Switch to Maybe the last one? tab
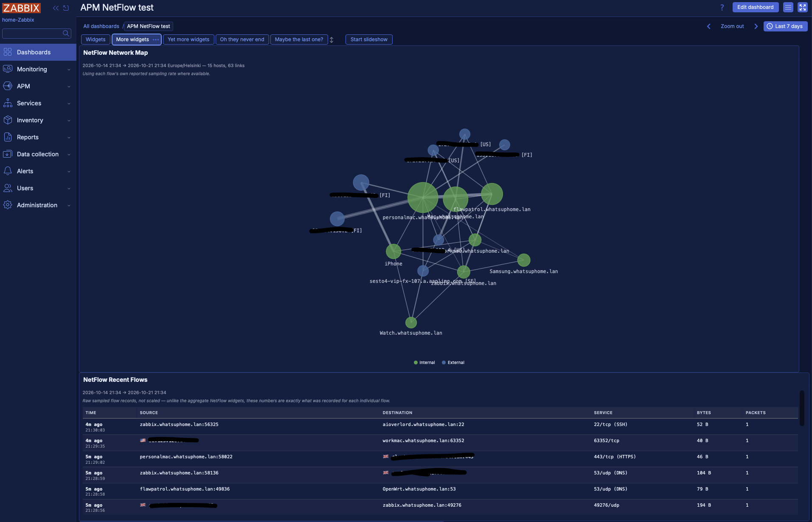 click(299, 40)
